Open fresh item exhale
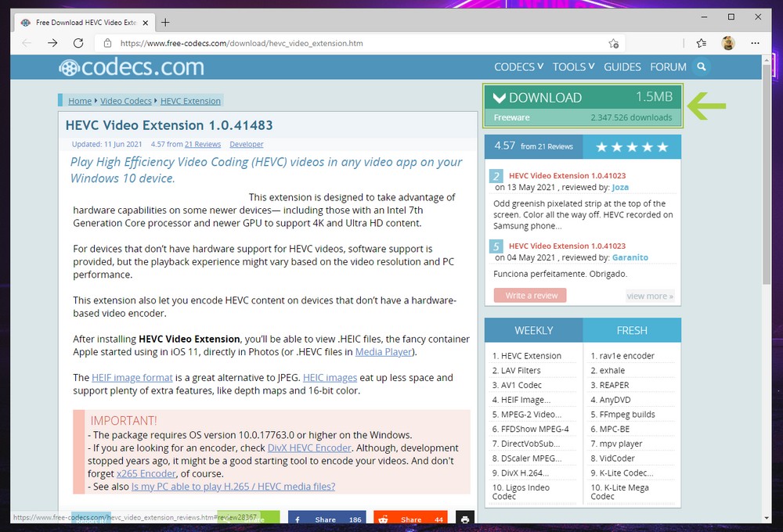 [608, 370]
